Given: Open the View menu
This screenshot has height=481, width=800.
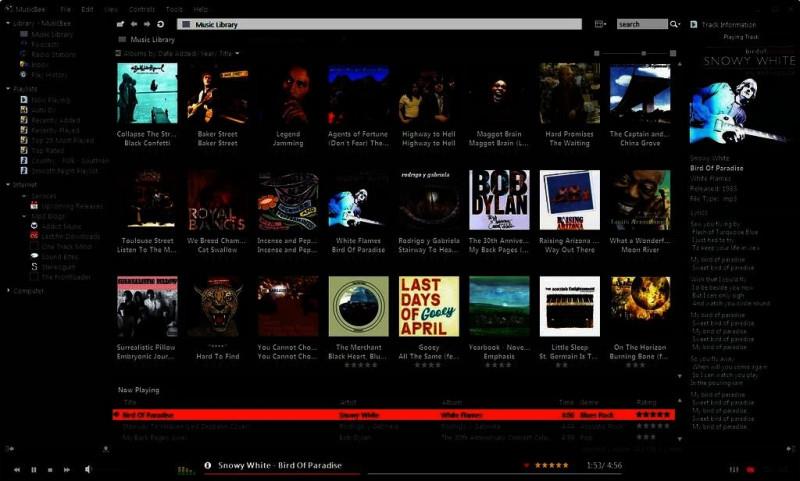Looking at the screenshot, I should (110, 9).
